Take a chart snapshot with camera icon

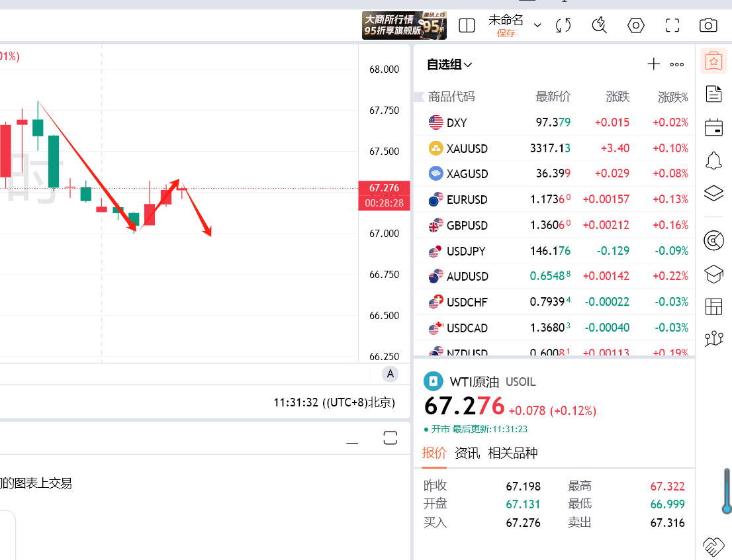click(708, 25)
